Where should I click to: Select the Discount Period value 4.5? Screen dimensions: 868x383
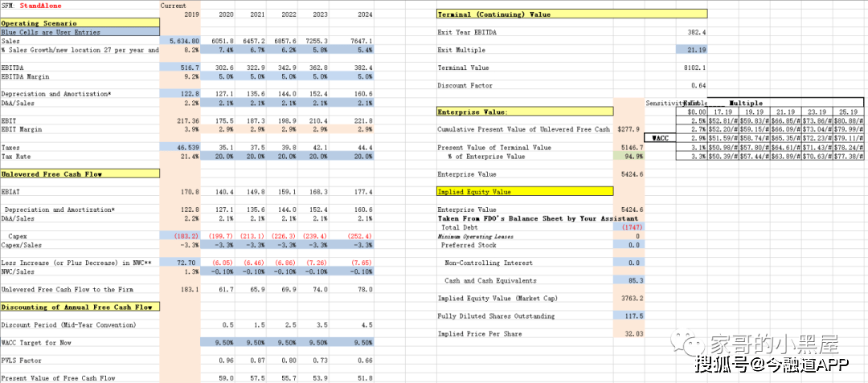tap(366, 325)
